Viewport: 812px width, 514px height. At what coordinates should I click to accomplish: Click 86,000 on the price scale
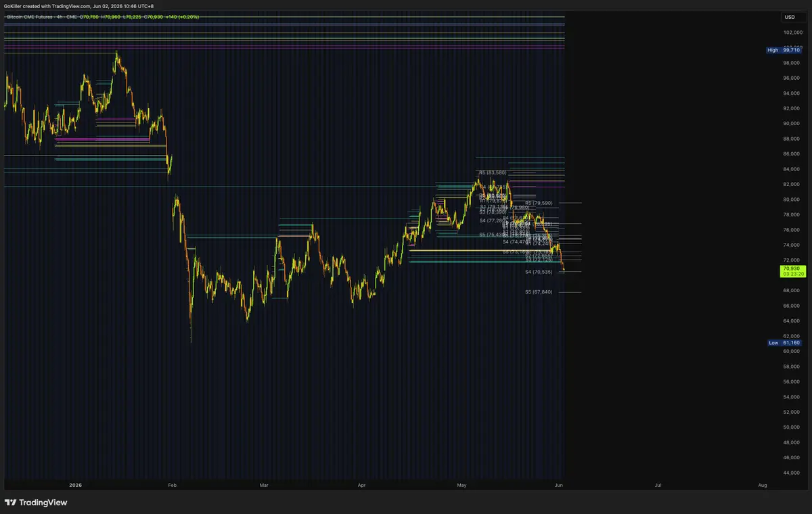(791, 154)
